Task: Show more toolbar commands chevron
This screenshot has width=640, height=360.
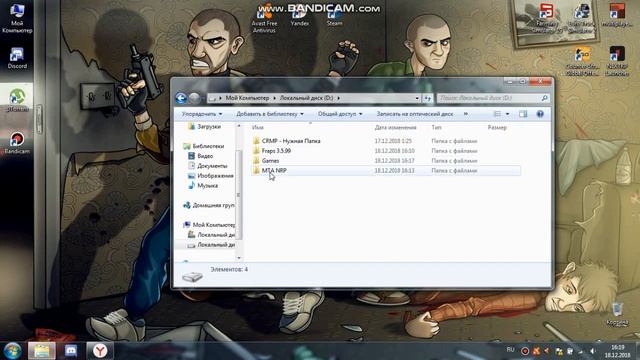Action: 466,114
